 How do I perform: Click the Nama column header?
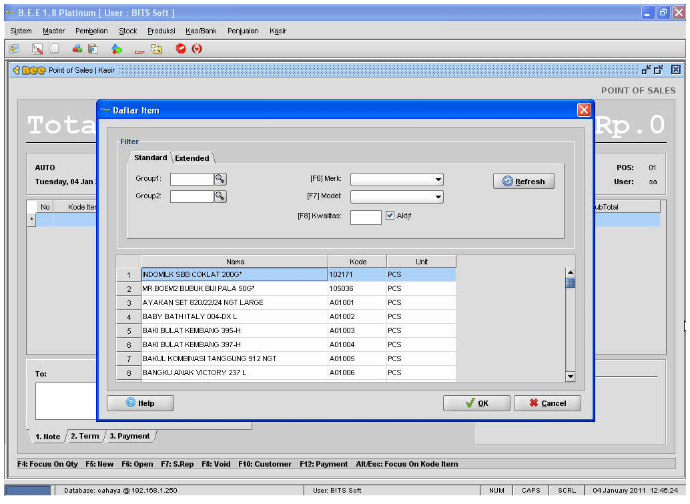[x=235, y=261]
